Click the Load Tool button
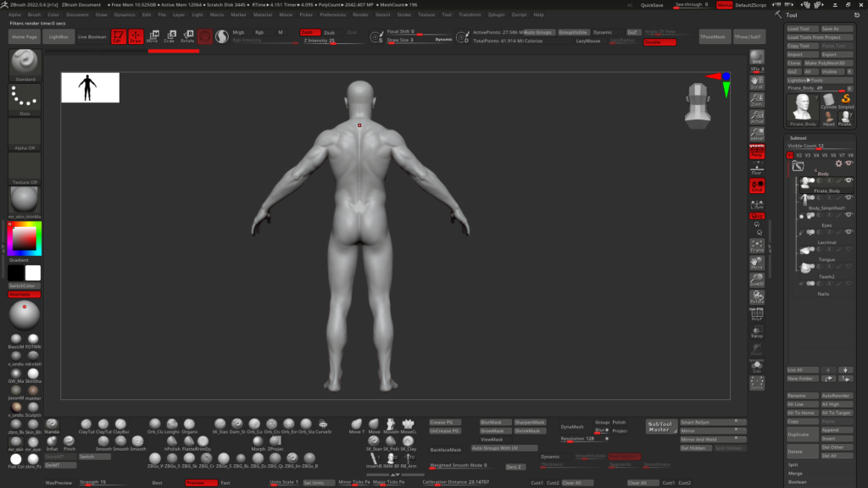 798,29
